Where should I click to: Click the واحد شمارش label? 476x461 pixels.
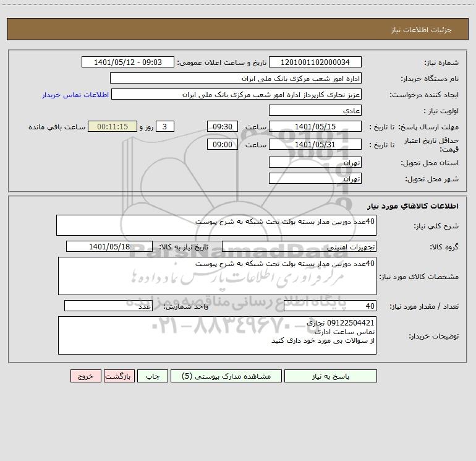pos(186,307)
